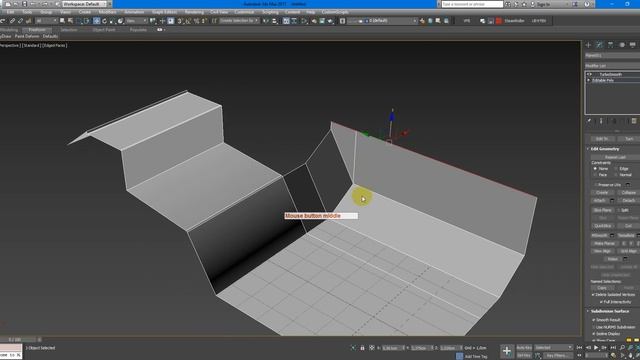The width and height of the screenshot is (640, 360).
Task: Toggle Show End Result icon under stack
Action: pos(601,121)
